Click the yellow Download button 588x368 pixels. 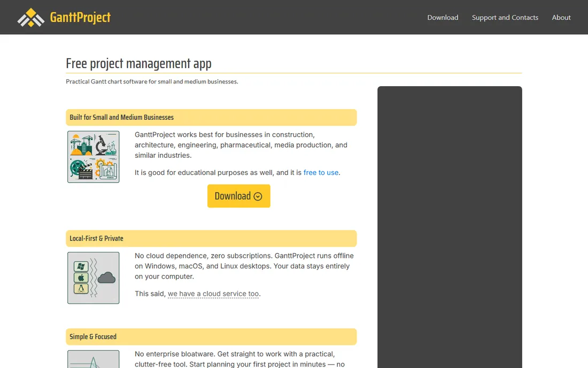238,196
